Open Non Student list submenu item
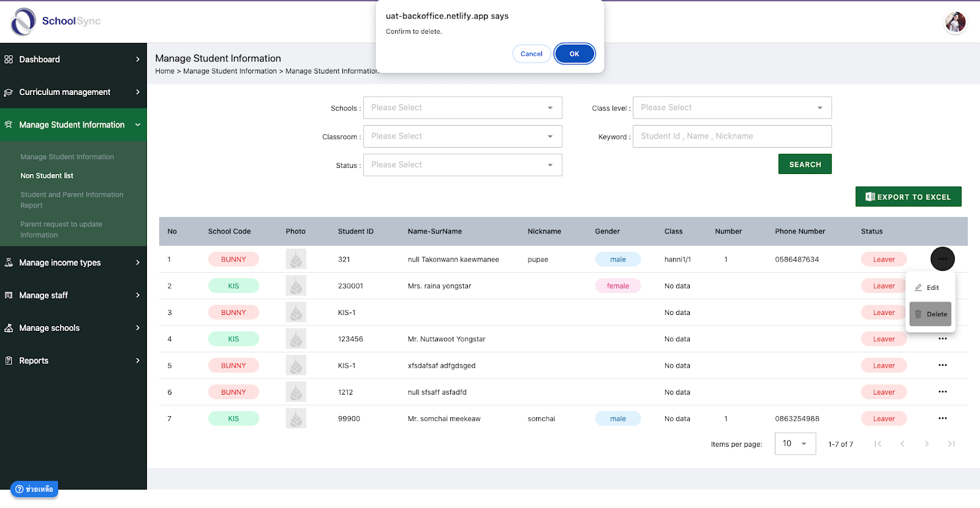Viewport: 980px width, 508px height. pyautogui.click(x=47, y=176)
